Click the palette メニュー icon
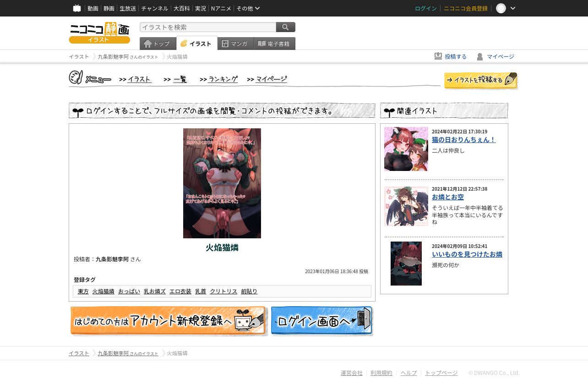 (x=76, y=77)
